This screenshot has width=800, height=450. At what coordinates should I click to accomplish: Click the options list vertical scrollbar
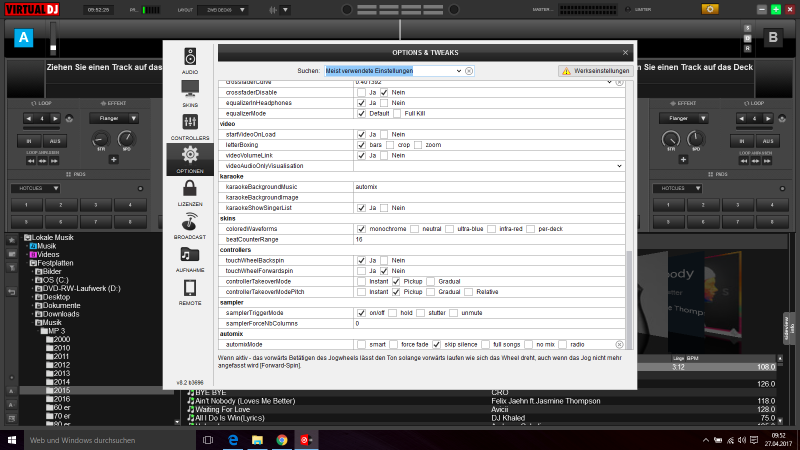(629, 298)
